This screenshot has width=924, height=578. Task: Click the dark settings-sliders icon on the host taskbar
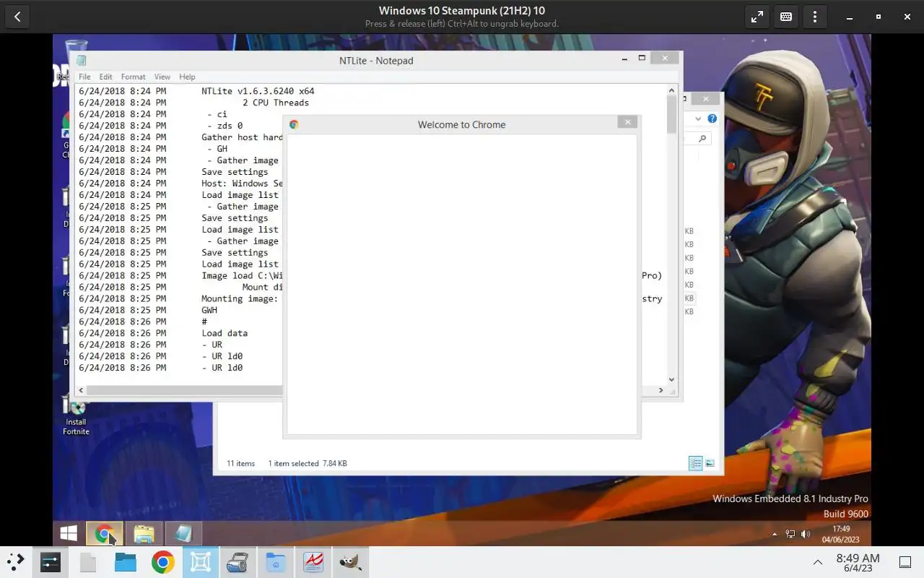tap(51, 562)
